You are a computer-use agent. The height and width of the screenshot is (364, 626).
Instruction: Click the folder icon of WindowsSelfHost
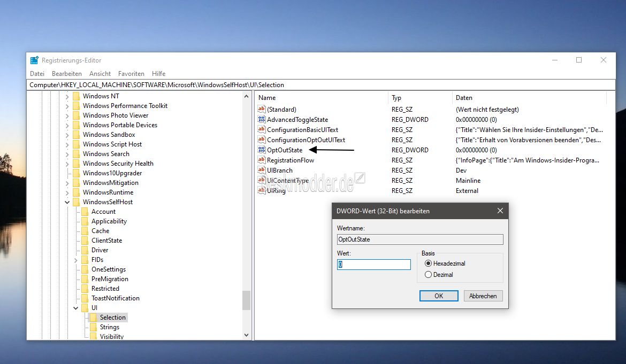(x=77, y=202)
